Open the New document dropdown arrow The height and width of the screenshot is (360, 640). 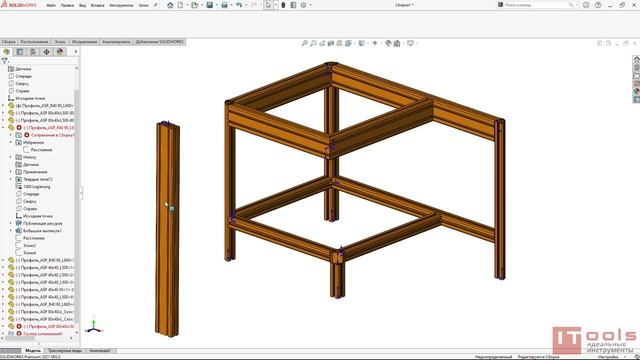click(187, 5)
